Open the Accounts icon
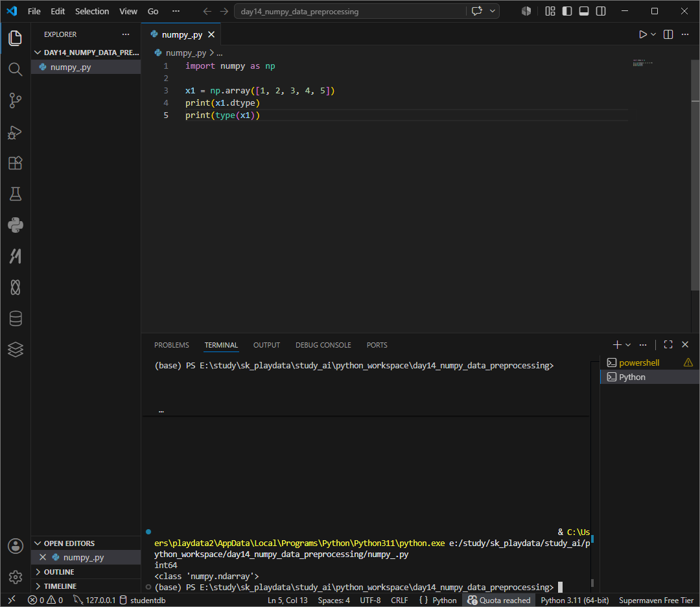The image size is (700, 607). pyautogui.click(x=15, y=546)
